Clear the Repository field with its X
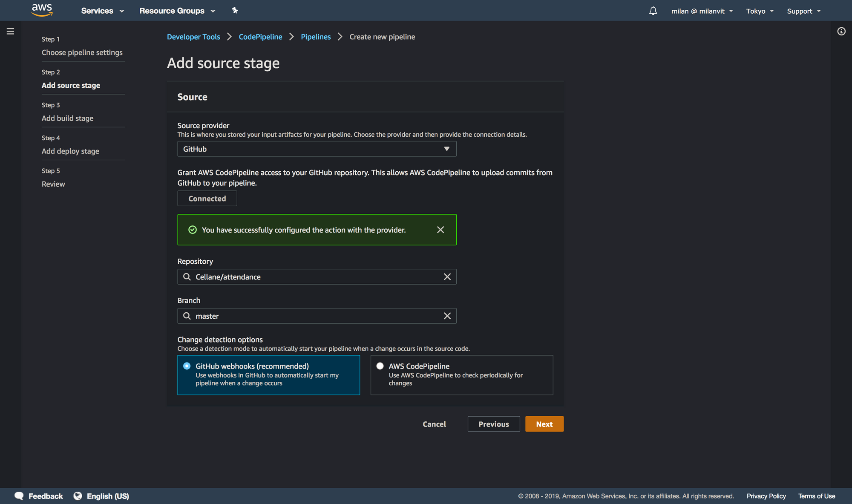The width and height of the screenshot is (852, 504). [x=447, y=277]
